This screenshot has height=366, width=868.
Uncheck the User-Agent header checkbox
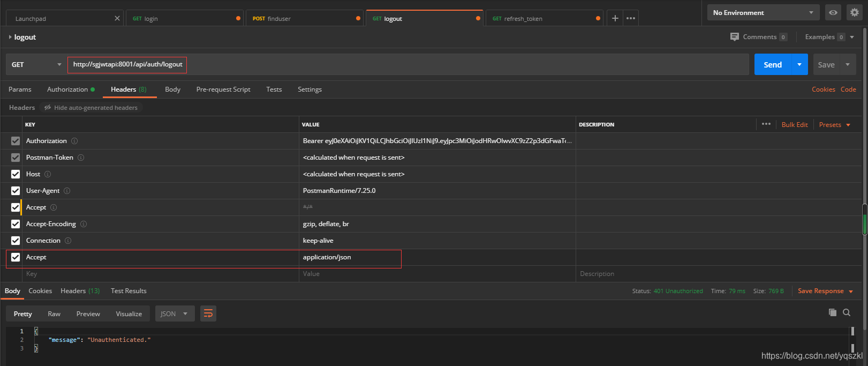coord(16,191)
